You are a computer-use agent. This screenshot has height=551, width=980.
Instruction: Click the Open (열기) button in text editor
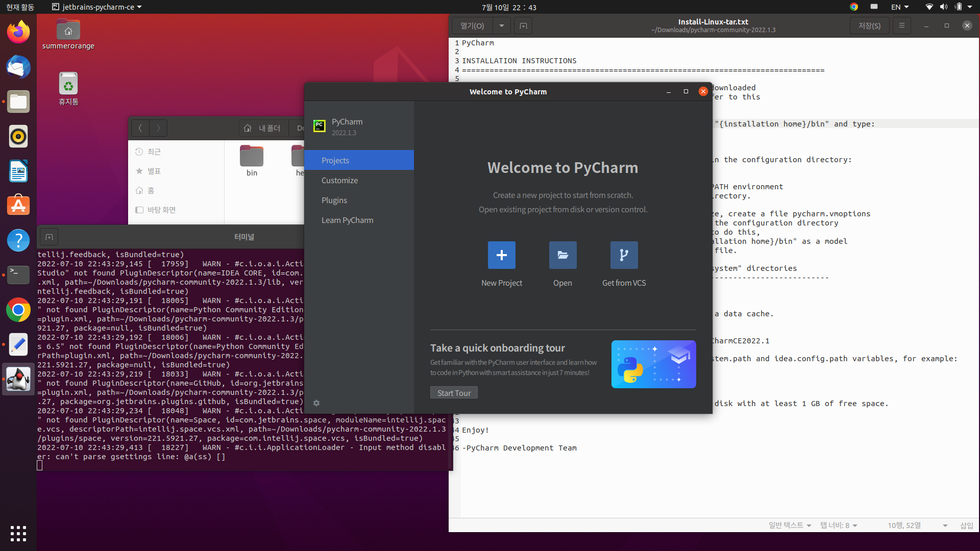(472, 26)
